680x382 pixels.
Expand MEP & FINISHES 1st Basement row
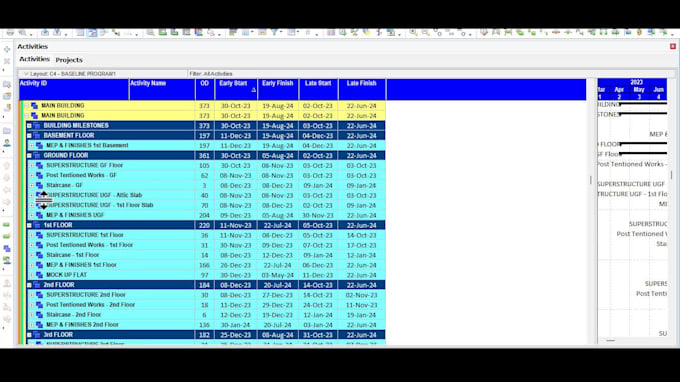[x=32, y=146]
